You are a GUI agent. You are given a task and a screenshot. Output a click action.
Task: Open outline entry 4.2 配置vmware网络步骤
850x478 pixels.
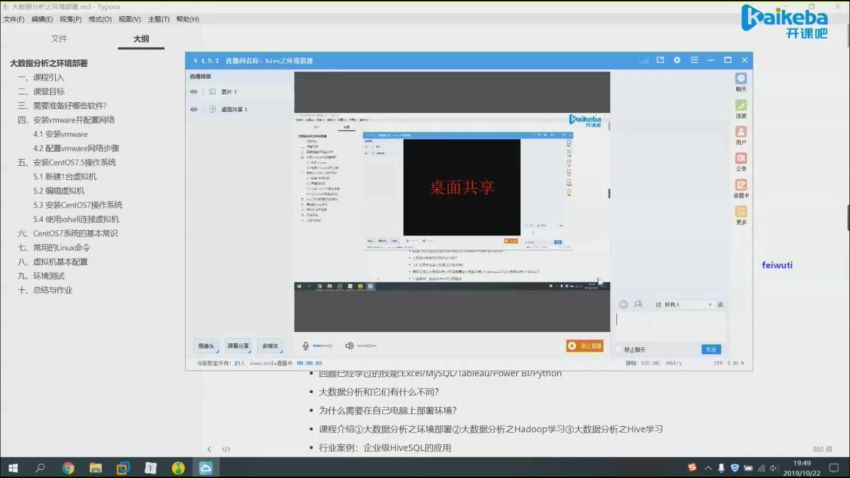76,148
